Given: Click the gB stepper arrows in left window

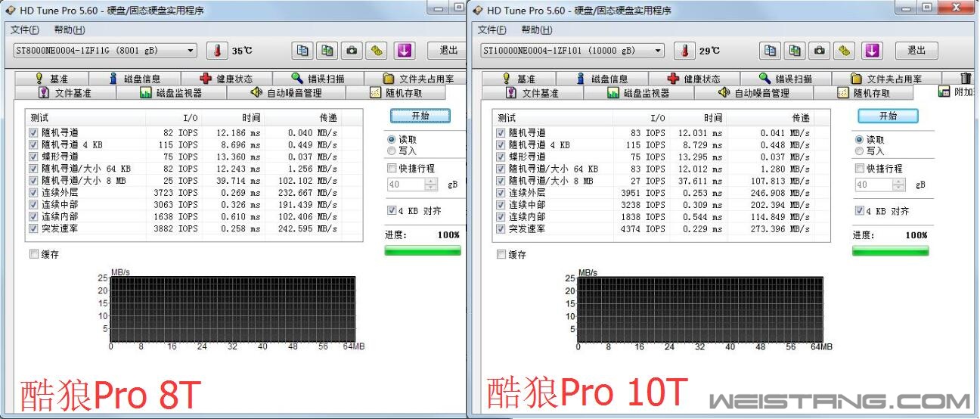Looking at the screenshot, I should 431,185.
